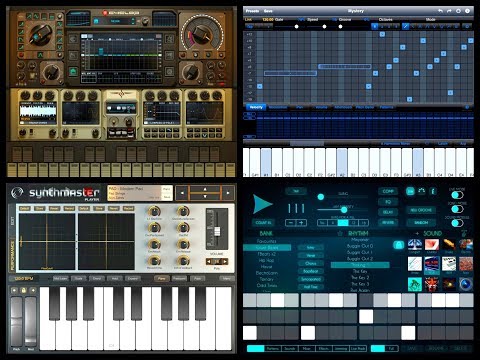This screenshot has height=360, width=480.
Task: Click the star icon next to RHYTHM
Action: (x=340, y=233)
